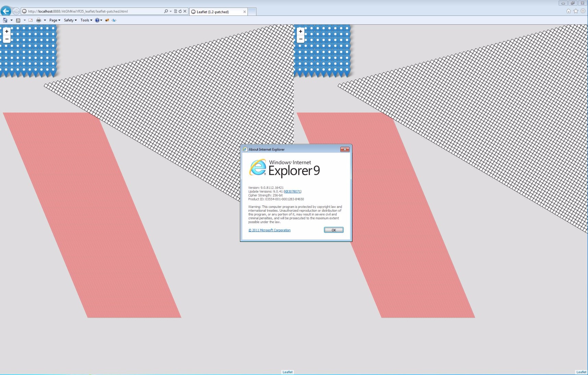Stop loading with the address bar X
588x375 pixels.
pos(185,11)
